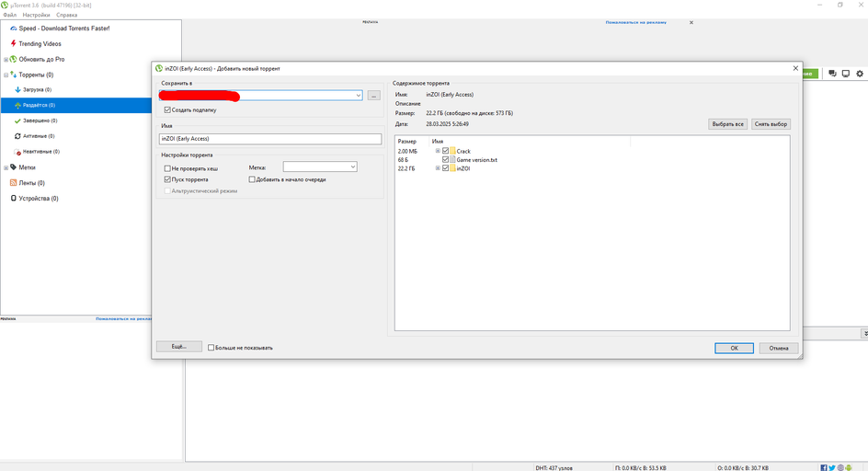Open the Настройки menu
Image resolution: width=868 pixels, height=471 pixels.
(x=36, y=15)
